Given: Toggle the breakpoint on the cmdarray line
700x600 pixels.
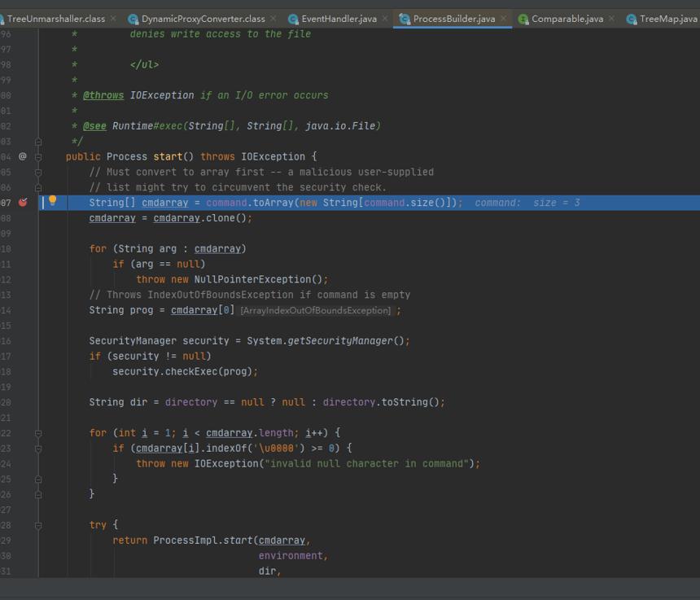Looking at the screenshot, I should click(x=23, y=203).
